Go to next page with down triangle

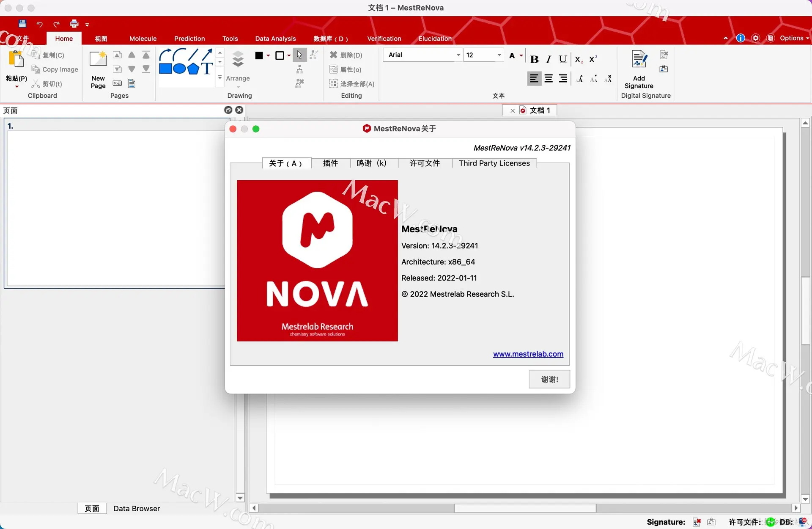[132, 69]
